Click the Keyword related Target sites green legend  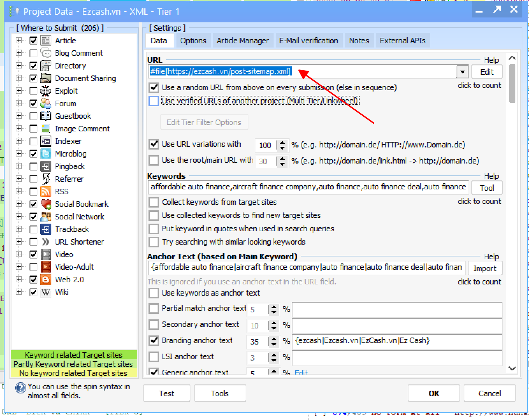74,355
